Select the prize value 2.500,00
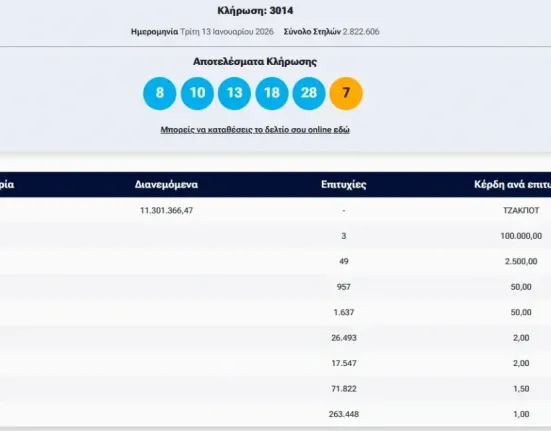551x431 pixels. (521, 261)
